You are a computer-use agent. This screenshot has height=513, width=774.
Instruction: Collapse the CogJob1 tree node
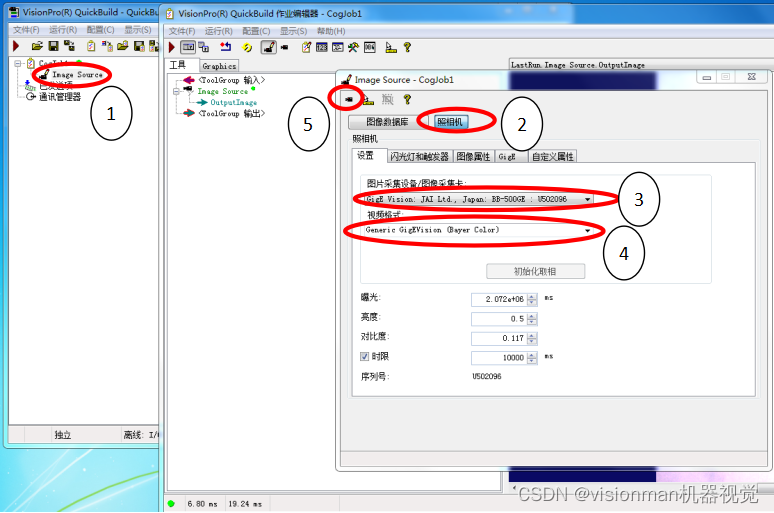point(18,63)
